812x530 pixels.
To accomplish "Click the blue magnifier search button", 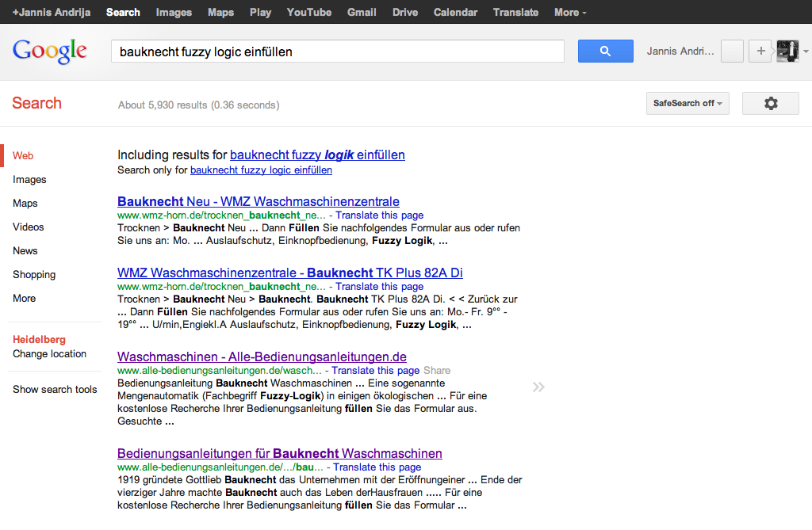I will (x=605, y=51).
